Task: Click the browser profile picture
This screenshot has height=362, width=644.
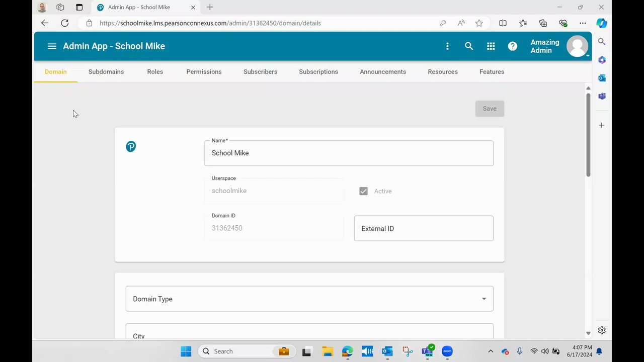Action: coord(42,8)
